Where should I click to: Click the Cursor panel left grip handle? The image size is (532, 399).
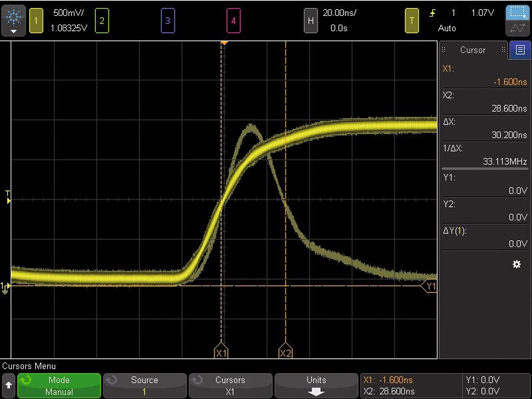443,50
